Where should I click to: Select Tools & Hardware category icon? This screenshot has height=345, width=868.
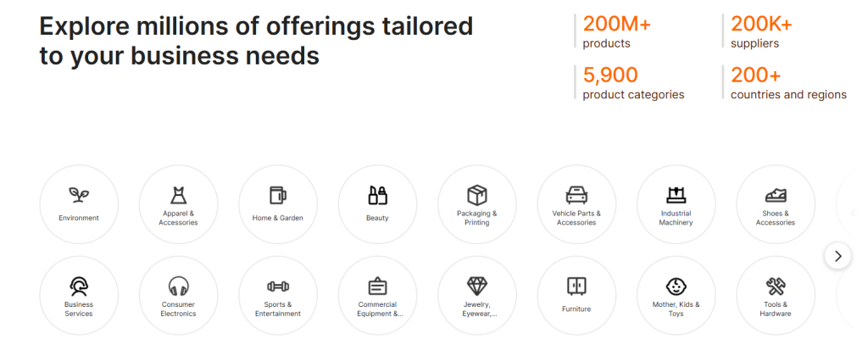pos(776,287)
